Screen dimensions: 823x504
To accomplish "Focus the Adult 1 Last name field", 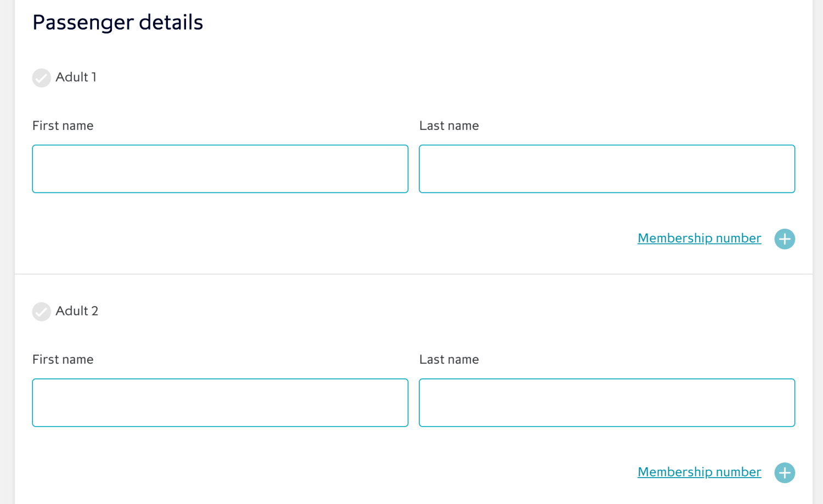I will 607,169.
